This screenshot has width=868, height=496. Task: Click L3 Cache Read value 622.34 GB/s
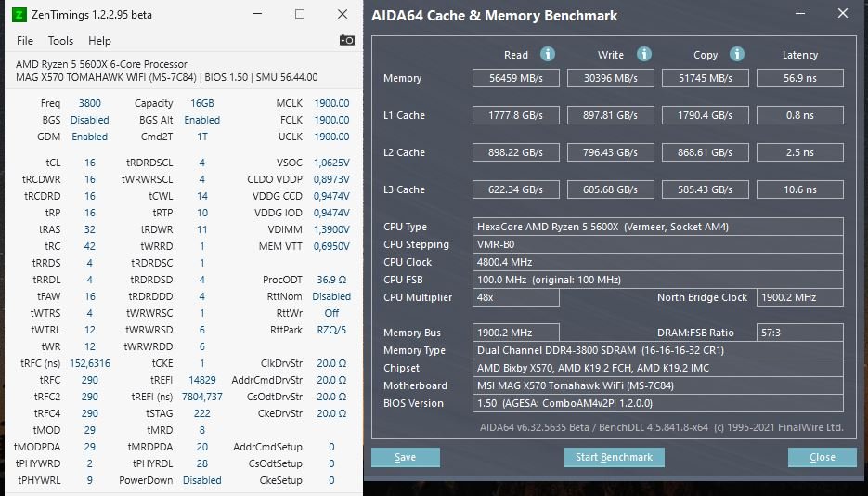[x=516, y=189]
